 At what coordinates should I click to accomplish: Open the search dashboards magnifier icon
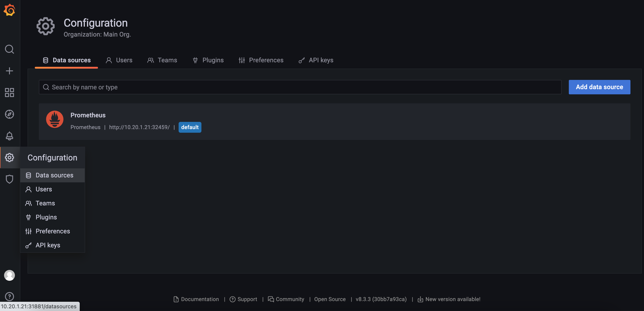pos(9,49)
